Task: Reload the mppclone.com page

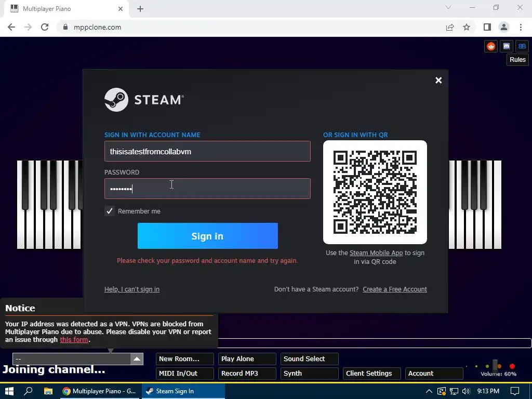Action: click(x=45, y=27)
